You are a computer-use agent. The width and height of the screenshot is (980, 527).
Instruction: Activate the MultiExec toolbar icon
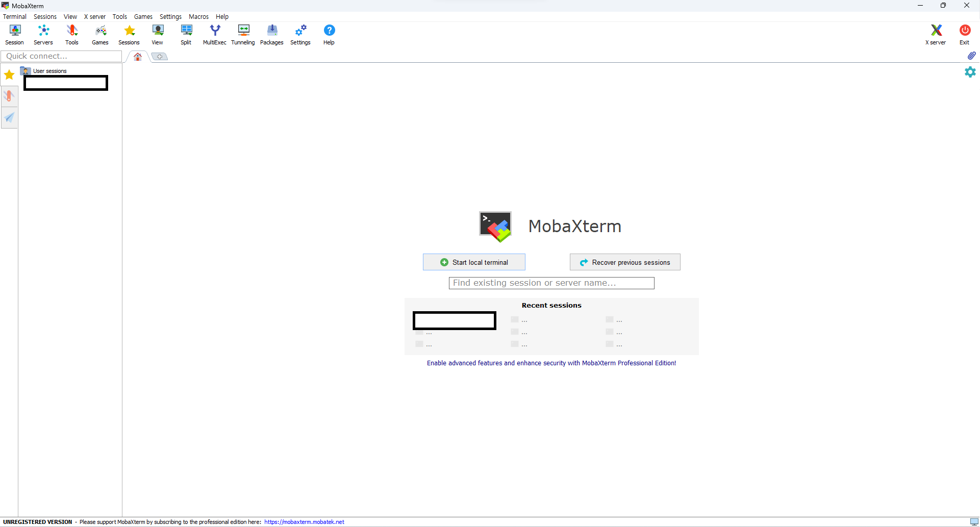click(x=215, y=35)
